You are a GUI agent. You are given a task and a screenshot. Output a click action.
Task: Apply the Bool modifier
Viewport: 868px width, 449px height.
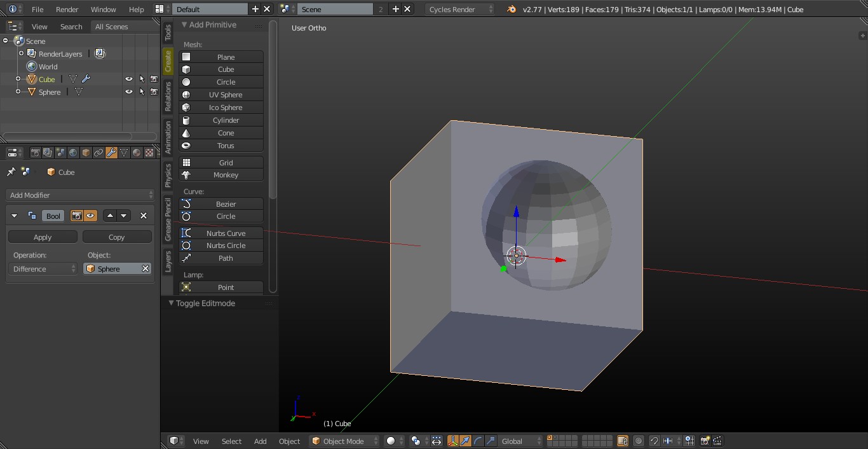coord(43,237)
